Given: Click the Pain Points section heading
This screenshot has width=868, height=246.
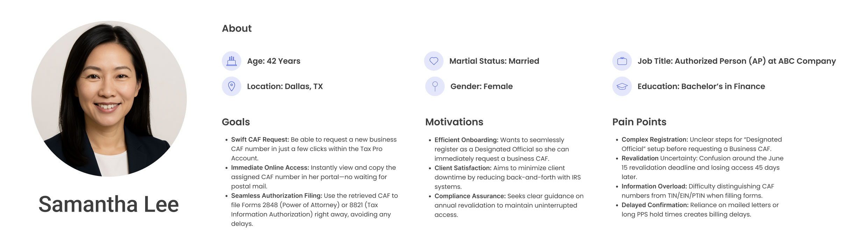Looking at the screenshot, I should click(x=639, y=122).
